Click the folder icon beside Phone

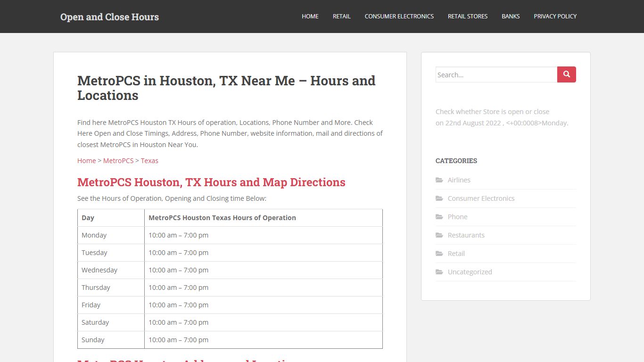(439, 217)
